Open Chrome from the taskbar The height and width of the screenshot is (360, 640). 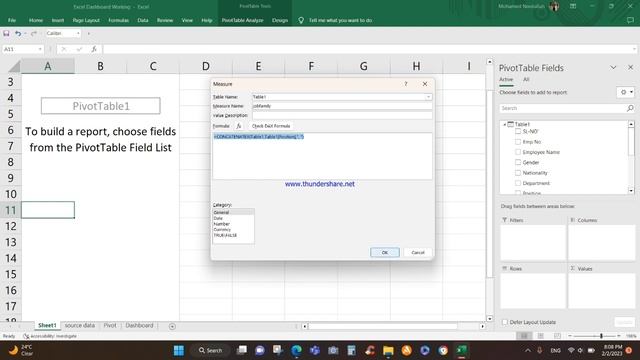coord(443,350)
